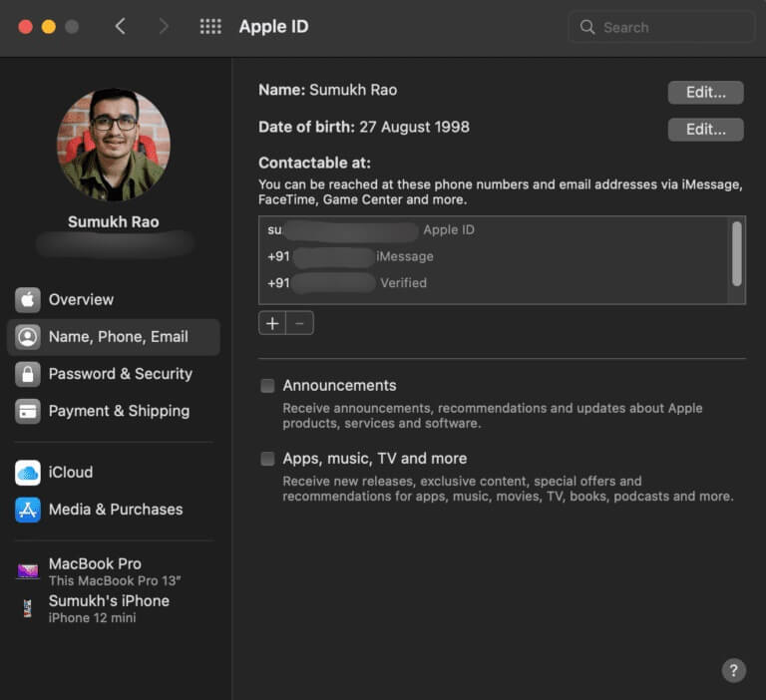Screen dimensions: 766x700
Task: Click the yellow minimize window button
Action: pos(48,26)
